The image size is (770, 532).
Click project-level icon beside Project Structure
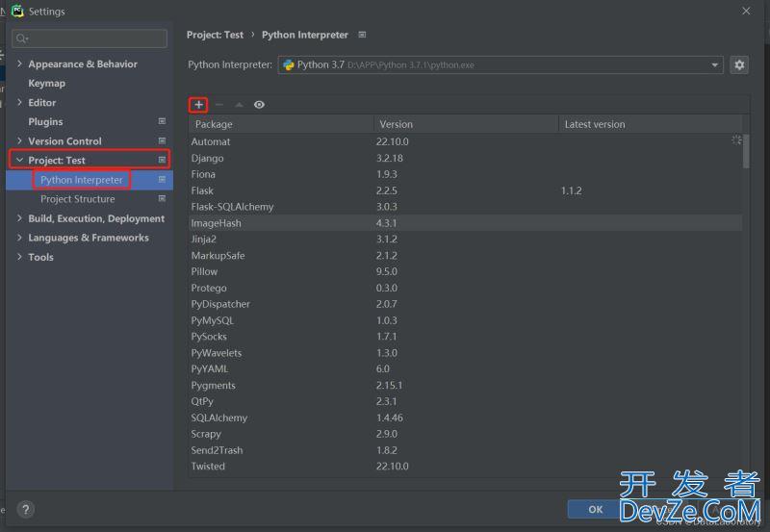pos(162,199)
